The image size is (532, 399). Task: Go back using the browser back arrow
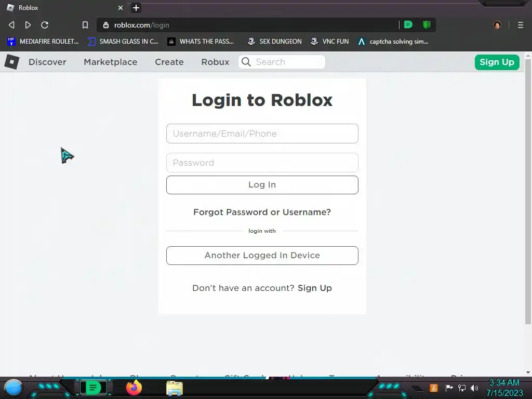tap(11, 25)
